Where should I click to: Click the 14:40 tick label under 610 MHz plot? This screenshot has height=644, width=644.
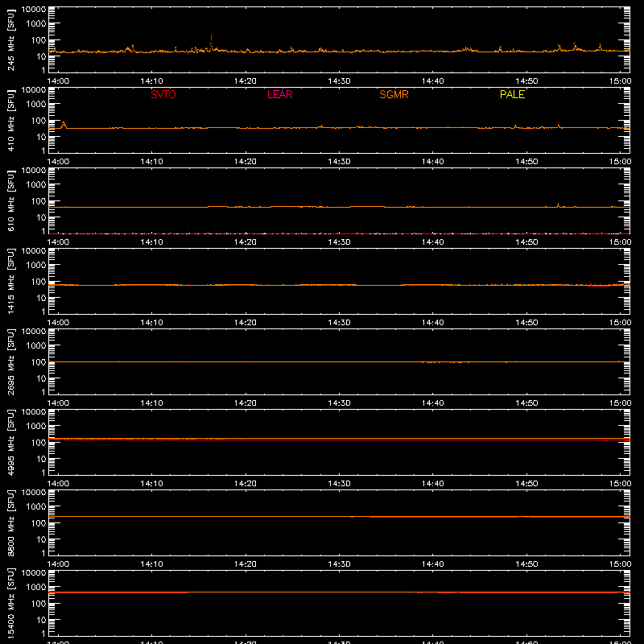pos(433,242)
